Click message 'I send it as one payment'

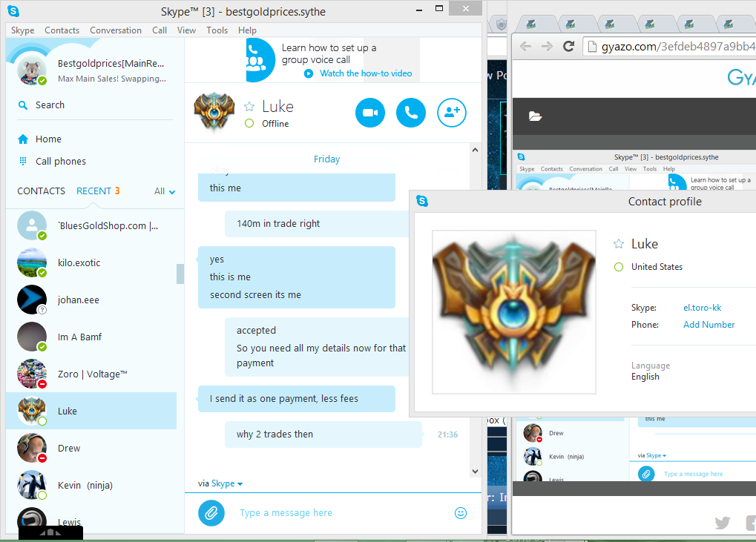(x=297, y=398)
